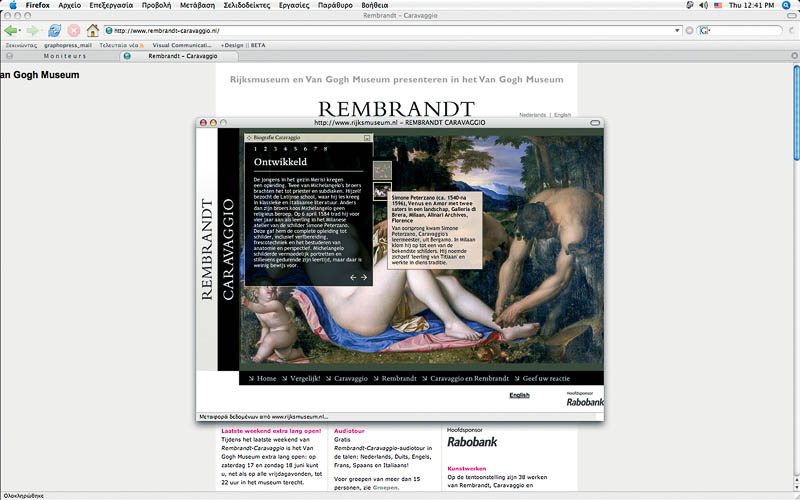Screen dimensions: 800x500
Task: Select the highlighted Venus en Amor thumbnail
Action: (382, 191)
